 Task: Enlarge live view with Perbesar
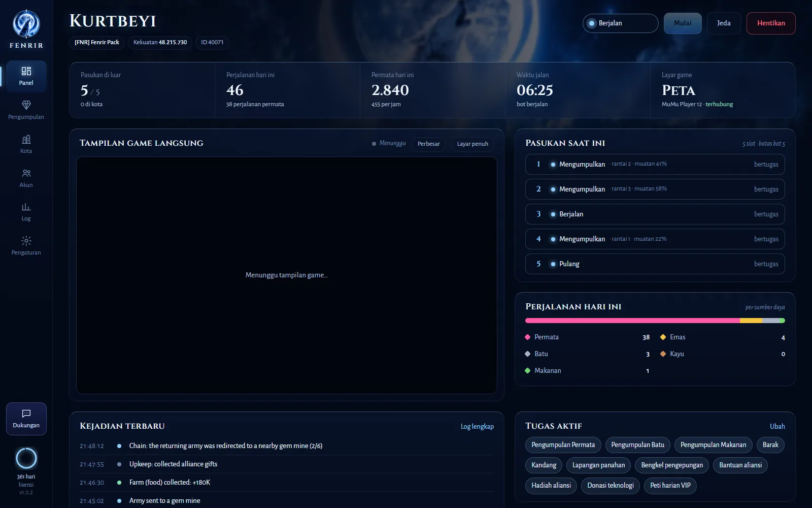pyautogui.click(x=429, y=144)
